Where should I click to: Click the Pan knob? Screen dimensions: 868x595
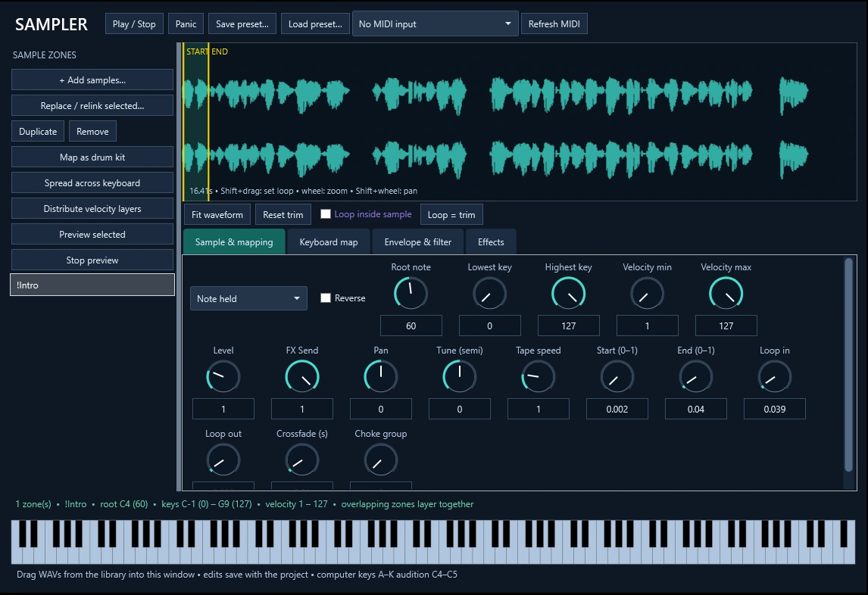381,377
